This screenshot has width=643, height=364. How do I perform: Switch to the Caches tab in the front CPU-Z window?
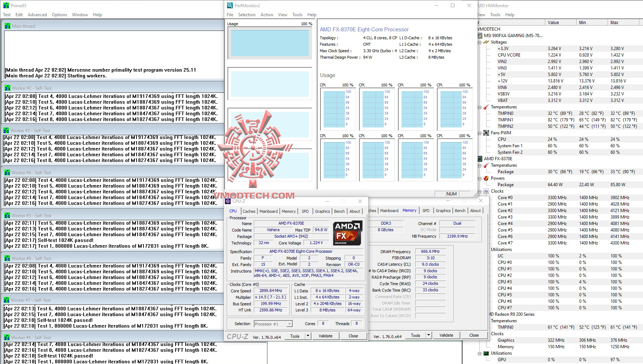tap(249, 211)
